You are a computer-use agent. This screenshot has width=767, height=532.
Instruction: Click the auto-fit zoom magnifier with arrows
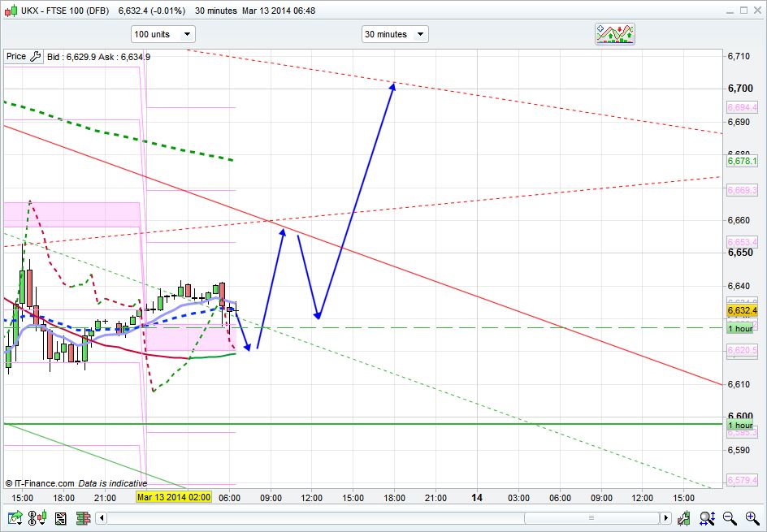707,517
